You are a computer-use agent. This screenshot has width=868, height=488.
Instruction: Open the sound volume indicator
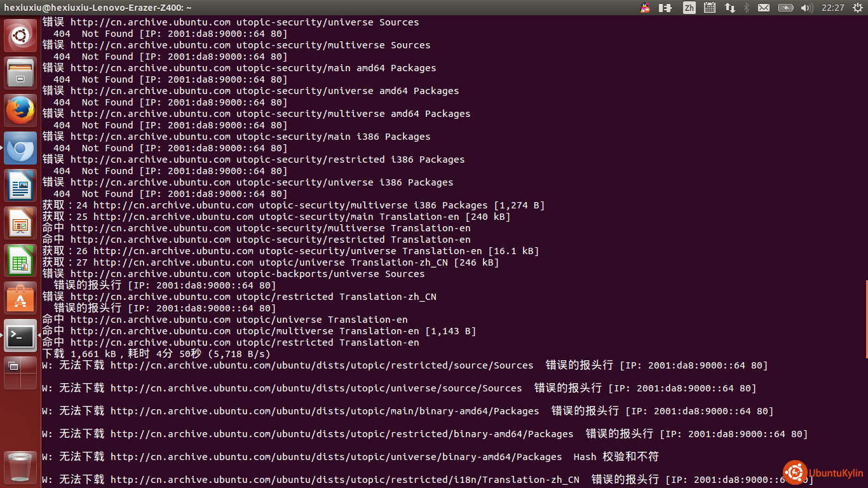pos(807,8)
